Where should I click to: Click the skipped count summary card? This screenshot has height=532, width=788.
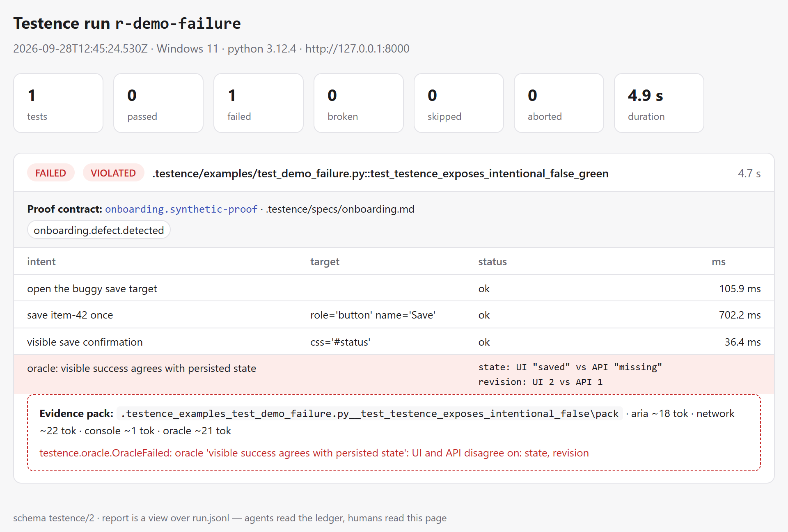click(x=459, y=103)
